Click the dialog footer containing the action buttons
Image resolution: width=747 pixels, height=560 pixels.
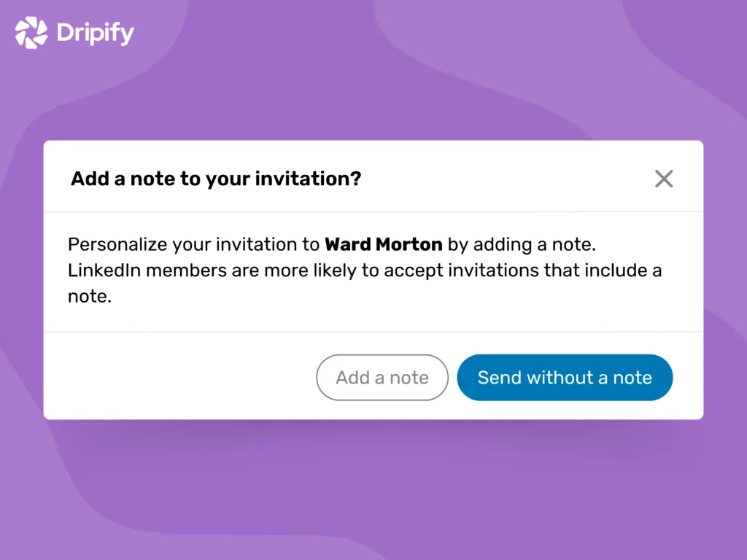tap(182, 377)
